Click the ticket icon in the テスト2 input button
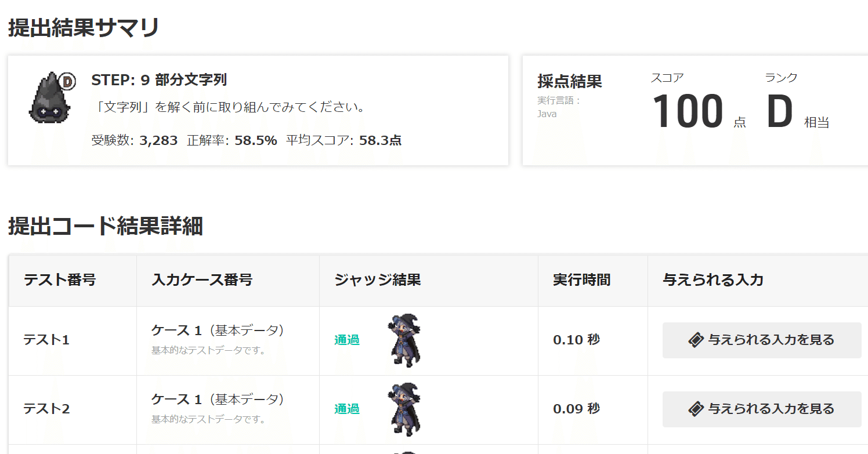Screen dimensions: 868x454 click(x=696, y=409)
